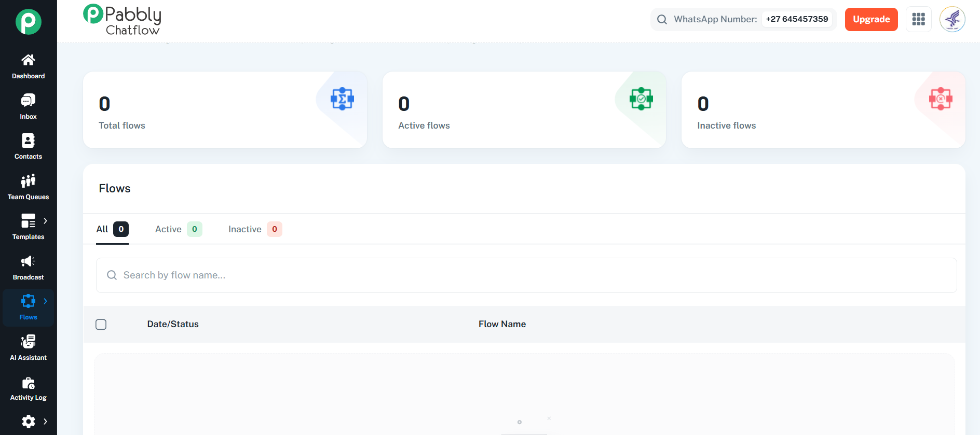Open the Dashboard from sidebar
The width and height of the screenshot is (980, 435).
point(28,66)
